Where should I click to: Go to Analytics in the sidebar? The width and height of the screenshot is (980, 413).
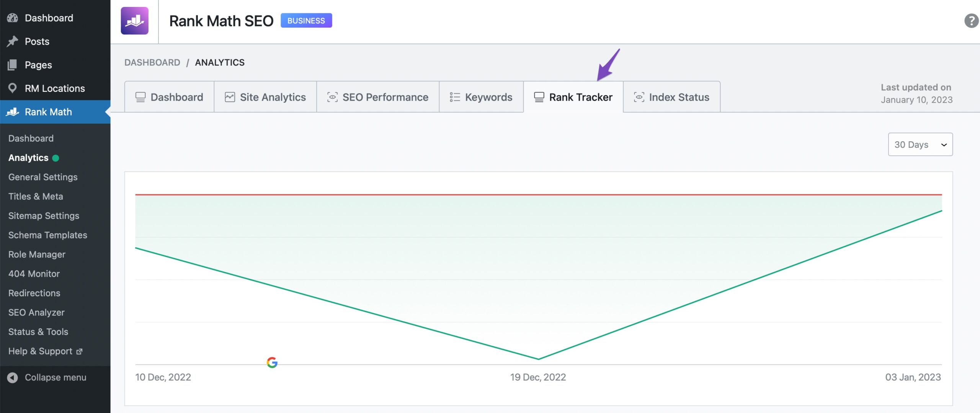pyautogui.click(x=28, y=158)
